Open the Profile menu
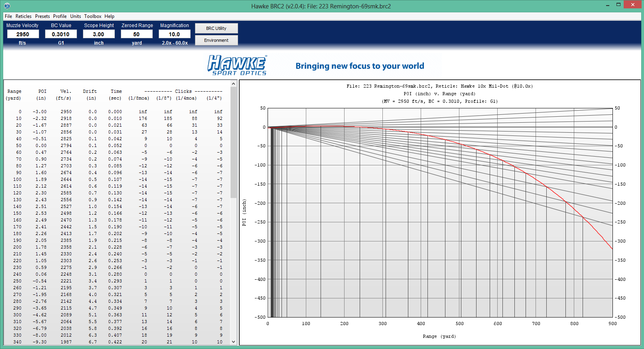Screen dimensions: 644x349 pos(60,16)
